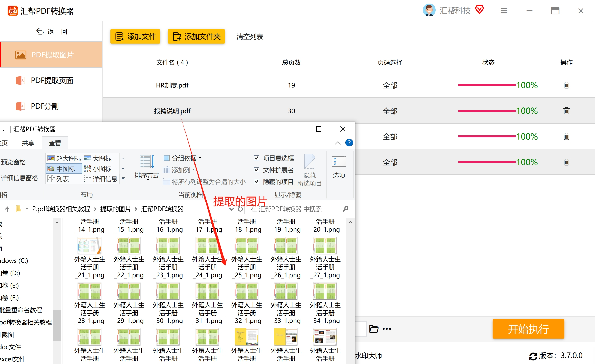Disable the 文件扩展名 checkbox
The width and height of the screenshot is (595, 364).
click(x=256, y=170)
